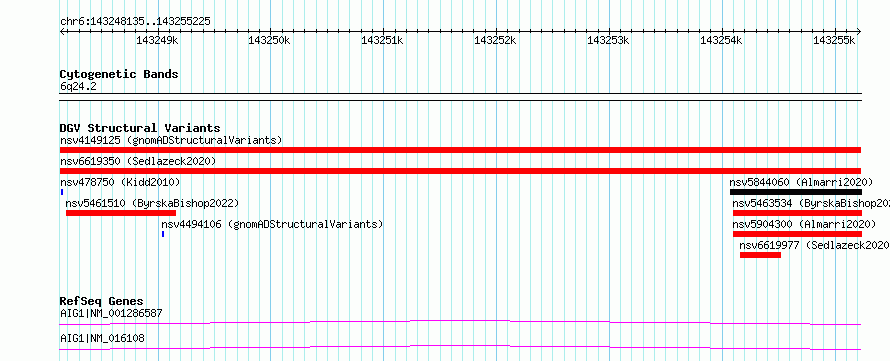
Task: Select the black bar under nsv5844060
Action: tap(796, 192)
